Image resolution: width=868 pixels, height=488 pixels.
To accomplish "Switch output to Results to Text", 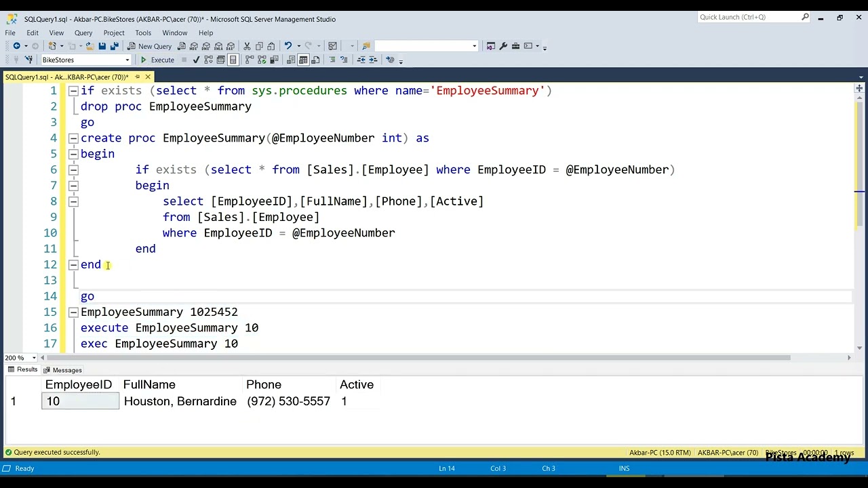I will coord(291,60).
